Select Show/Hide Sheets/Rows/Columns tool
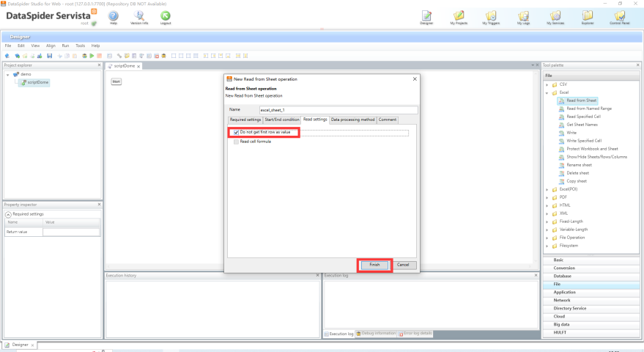This screenshot has width=644, height=352. click(x=596, y=157)
